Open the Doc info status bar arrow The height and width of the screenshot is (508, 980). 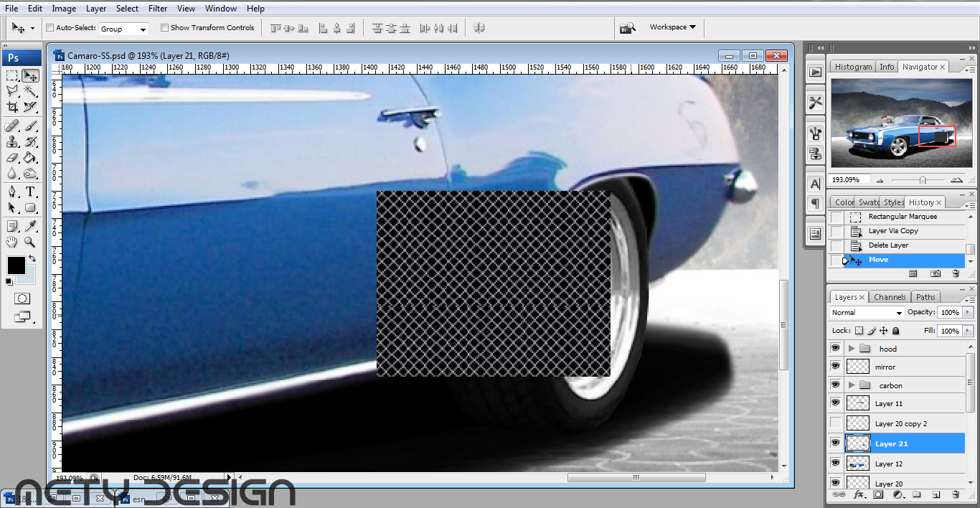click(x=230, y=477)
